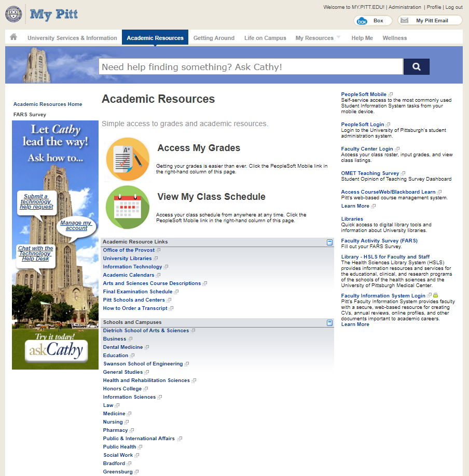Open Nursing school link
The width and height of the screenshot is (469, 476).
coord(113,422)
